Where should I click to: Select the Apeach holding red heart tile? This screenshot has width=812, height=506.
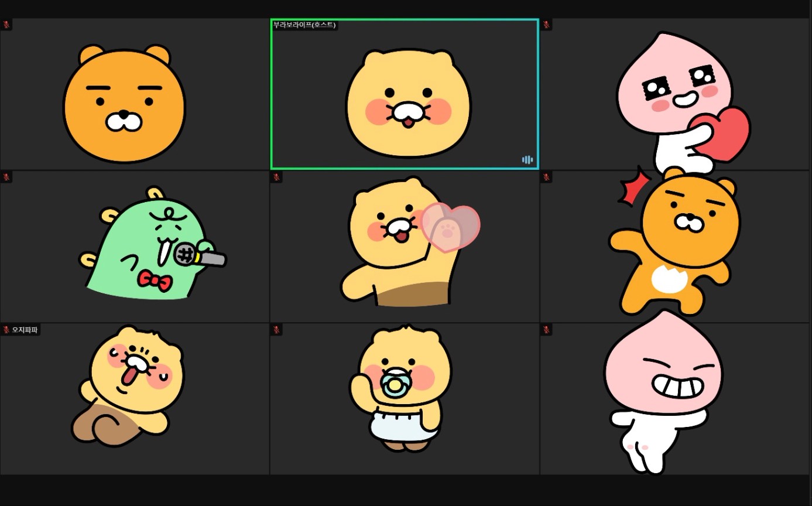676,94
